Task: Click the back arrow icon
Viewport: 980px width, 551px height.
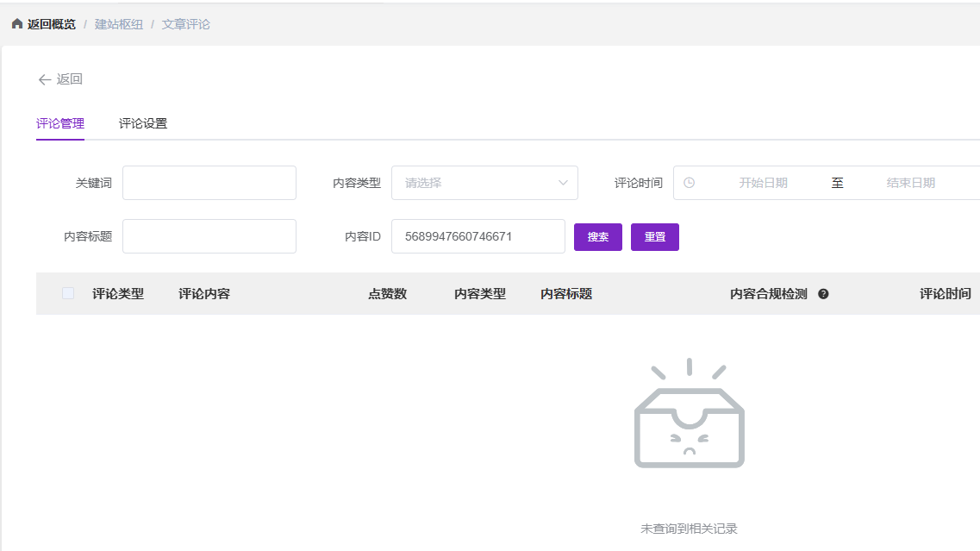Action: tap(45, 79)
